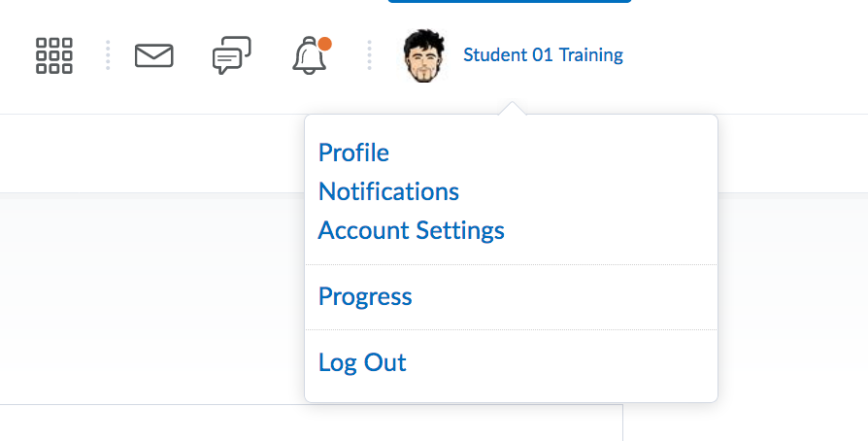Click dotted separator left of envelope icon
868x441 pixels.
point(108,55)
